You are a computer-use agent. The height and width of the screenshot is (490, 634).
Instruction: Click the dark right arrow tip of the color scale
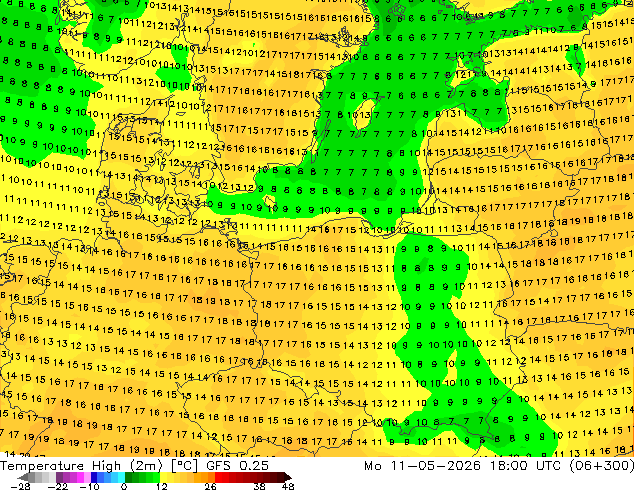click(290, 477)
